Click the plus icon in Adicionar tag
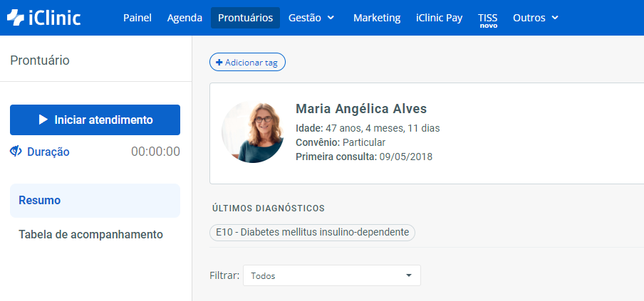The width and height of the screenshot is (644, 301). 219,63
